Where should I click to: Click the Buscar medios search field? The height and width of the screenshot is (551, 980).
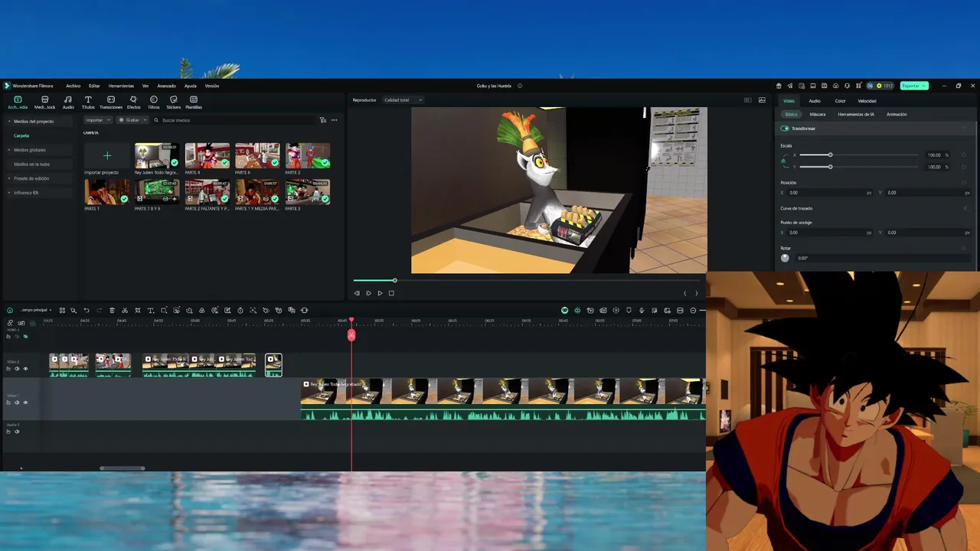point(234,120)
